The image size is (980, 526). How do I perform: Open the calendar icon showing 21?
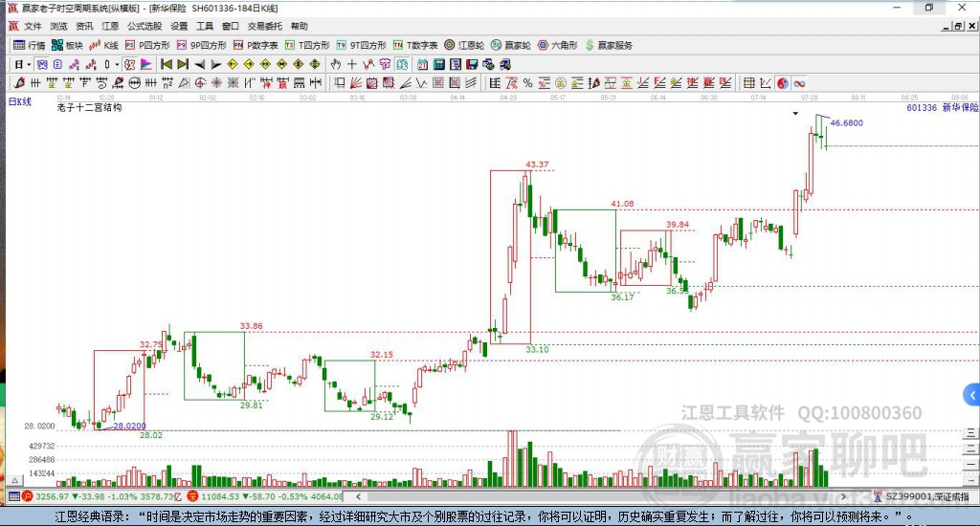coord(422,64)
